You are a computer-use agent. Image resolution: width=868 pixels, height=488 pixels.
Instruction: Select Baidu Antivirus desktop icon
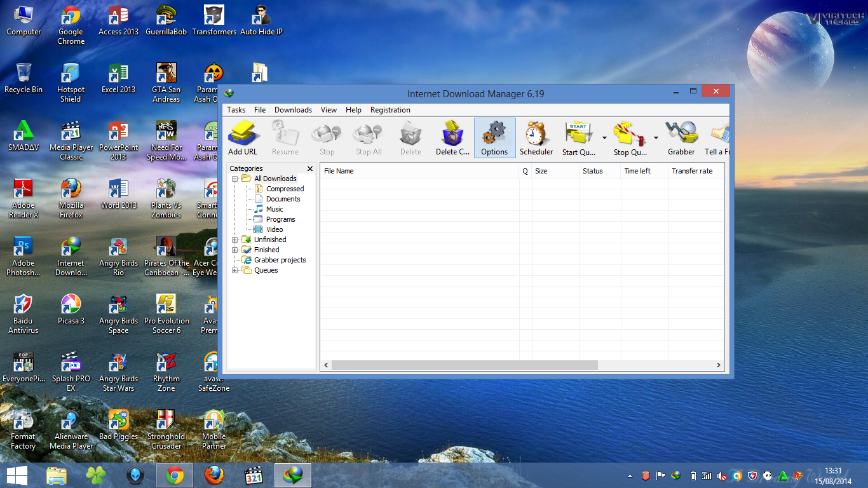click(x=24, y=313)
